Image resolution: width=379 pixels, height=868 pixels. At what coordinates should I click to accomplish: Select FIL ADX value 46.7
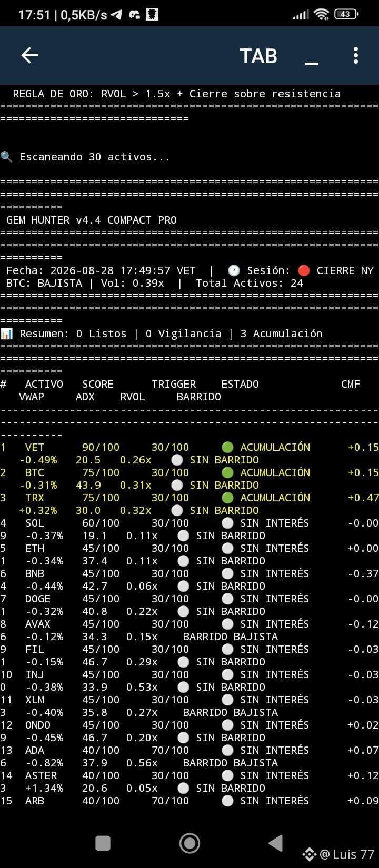coord(95,662)
